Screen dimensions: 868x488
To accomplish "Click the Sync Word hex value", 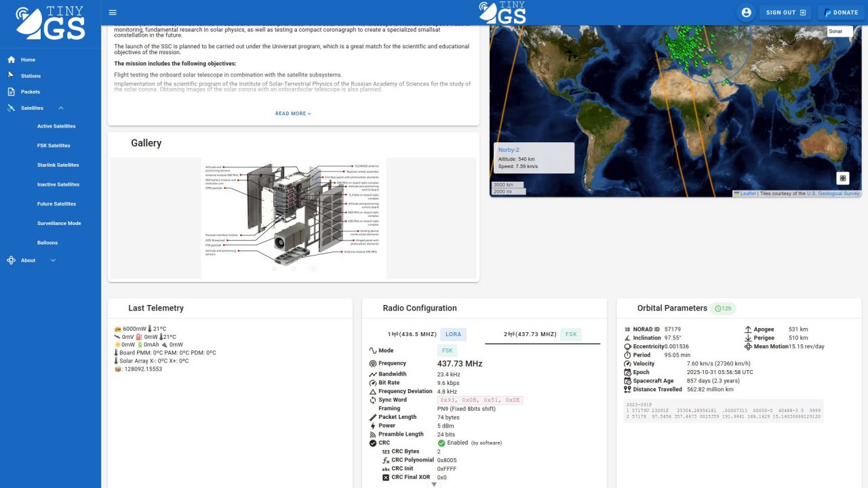I will click(480, 401).
